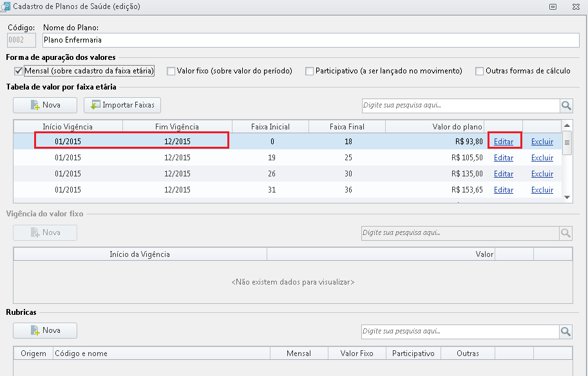Click the Participativo column header in Rubricas

413,353
